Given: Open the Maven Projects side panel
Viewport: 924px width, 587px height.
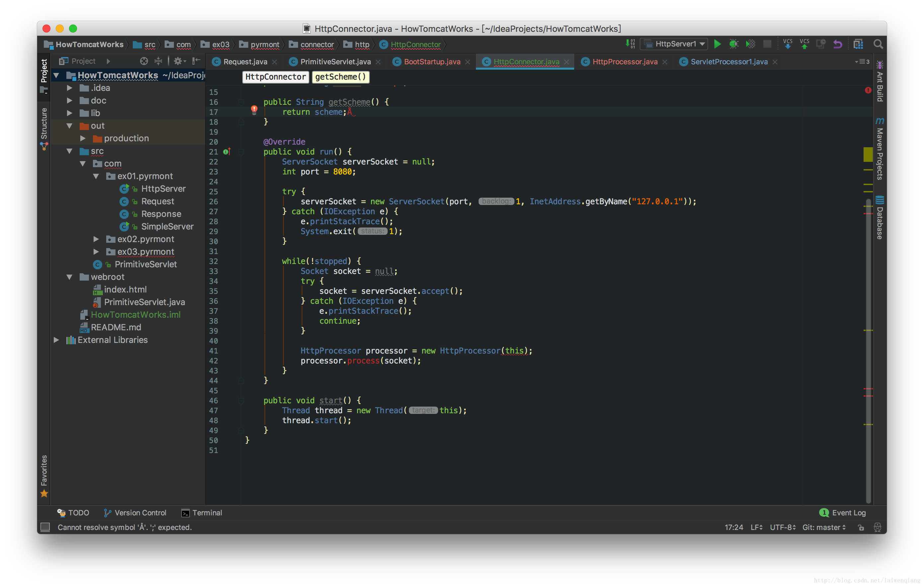Looking at the screenshot, I should click(x=880, y=148).
